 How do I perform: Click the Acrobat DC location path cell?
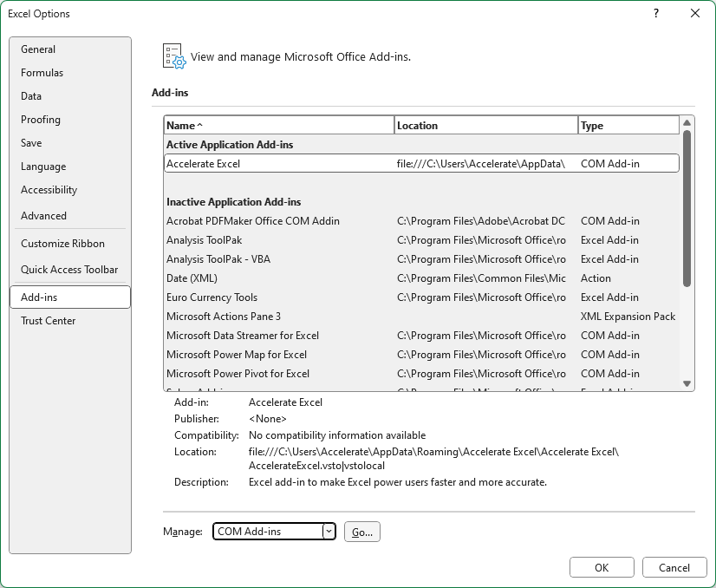point(481,221)
